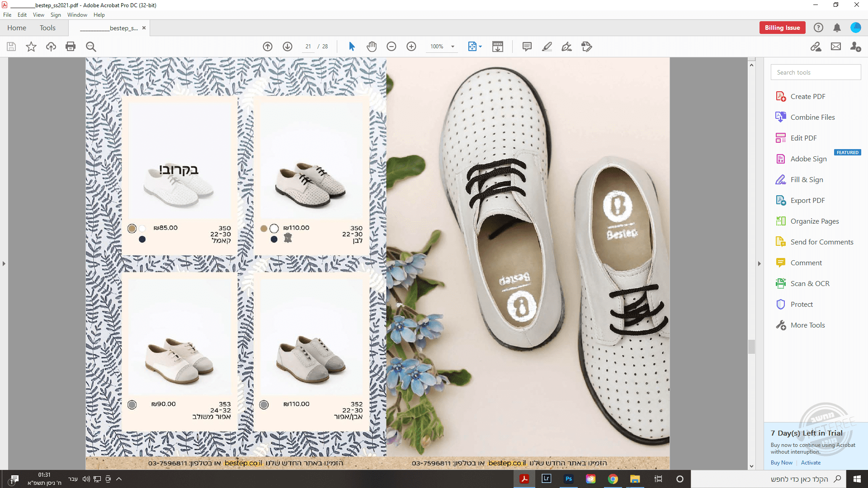Image resolution: width=868 pixels, height=488 pixels.
Task: Click the Billing Issue button
Action: (782, 28)
